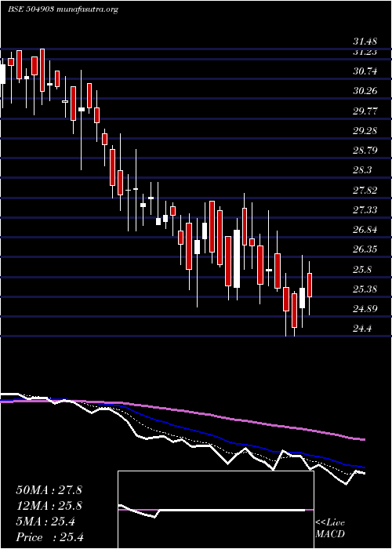Click the 24.4 price axis label
This screenshot has height=549, width=392.
362,329
